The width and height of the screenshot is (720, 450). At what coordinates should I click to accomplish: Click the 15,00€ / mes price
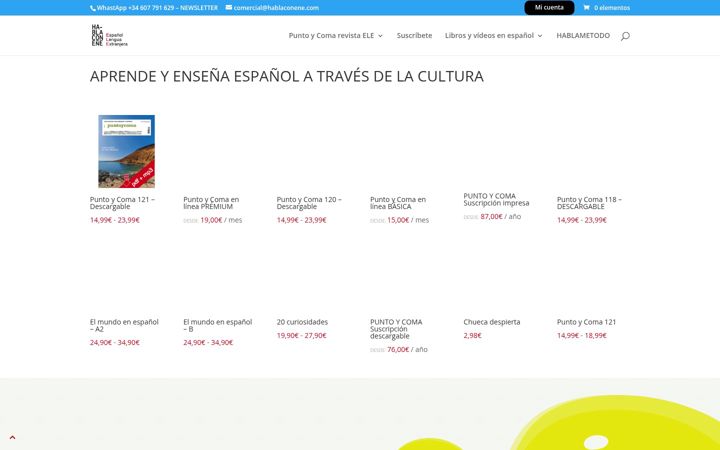[408, 220]
